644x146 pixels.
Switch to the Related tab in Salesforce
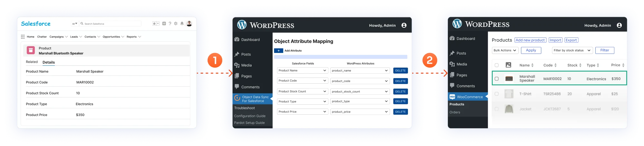(x=32, y=62)
